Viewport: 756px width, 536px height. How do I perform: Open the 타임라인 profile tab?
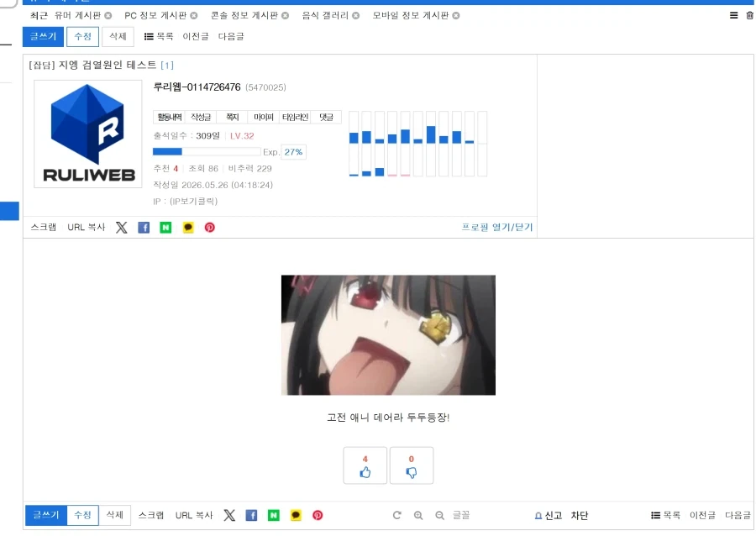(x=295, y=117)
